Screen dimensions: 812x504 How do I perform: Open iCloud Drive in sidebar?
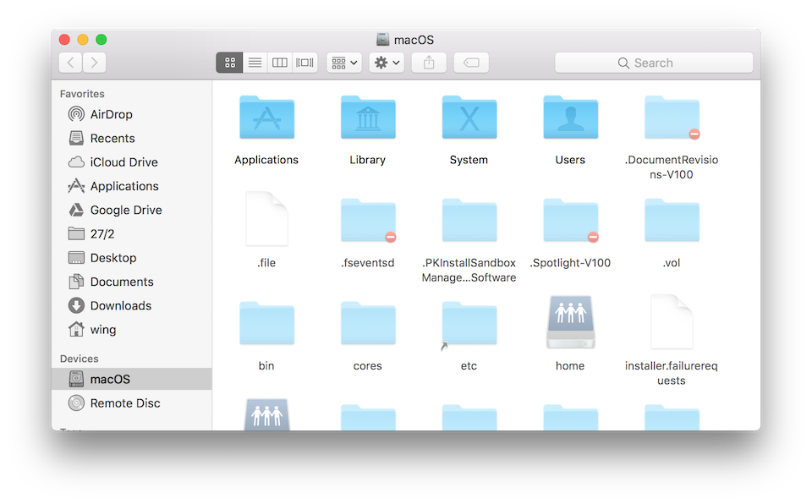coord(123,162)
